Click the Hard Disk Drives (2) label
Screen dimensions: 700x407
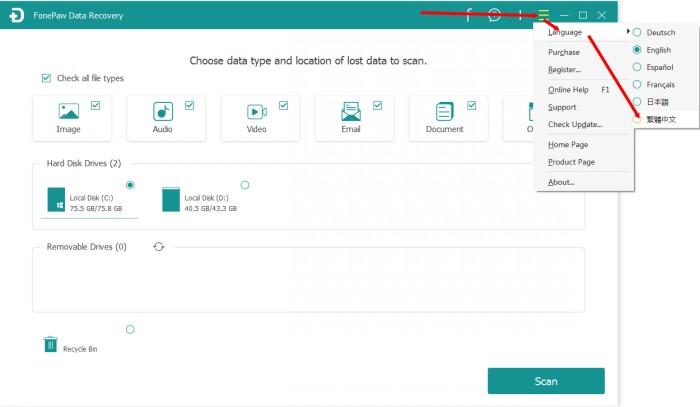point(84,163)
